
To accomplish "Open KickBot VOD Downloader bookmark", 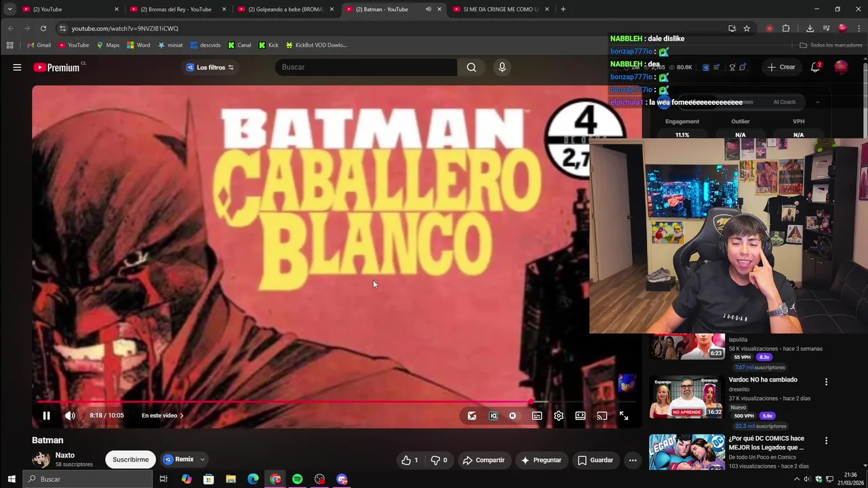I will [316, 45].
